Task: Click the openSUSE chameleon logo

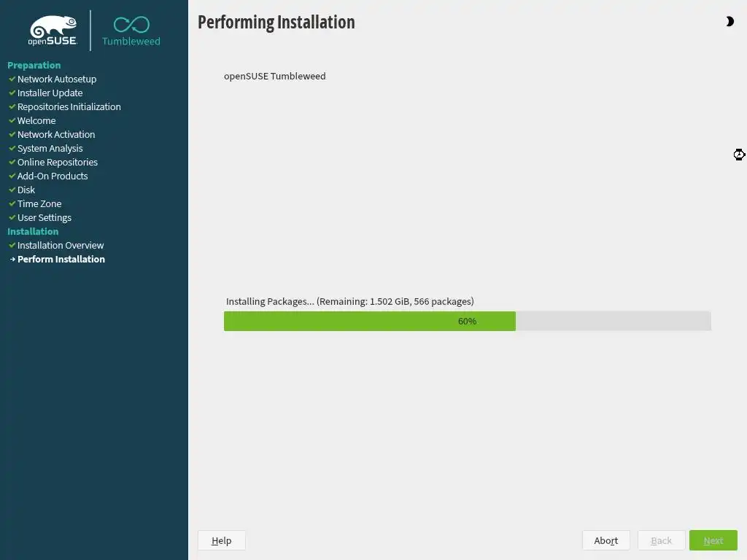Action: pos(53,31)
